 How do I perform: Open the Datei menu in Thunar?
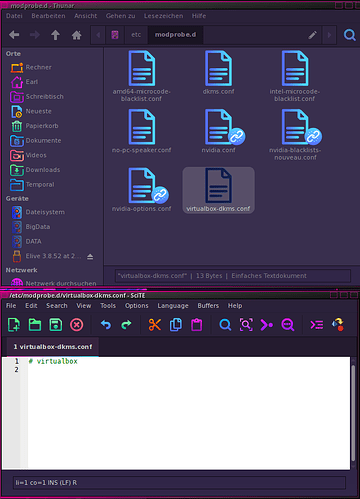(14, 16)
